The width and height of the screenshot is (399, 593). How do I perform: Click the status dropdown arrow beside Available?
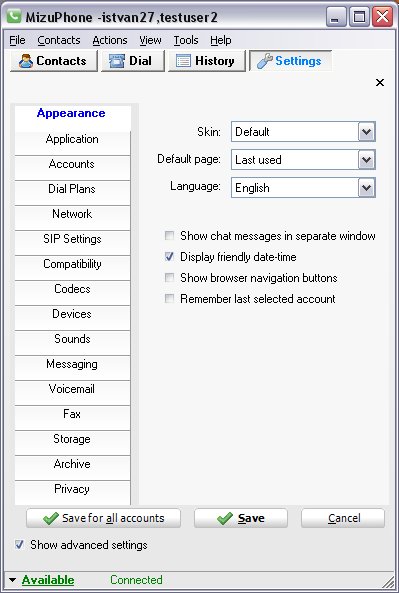coord(12,580)
